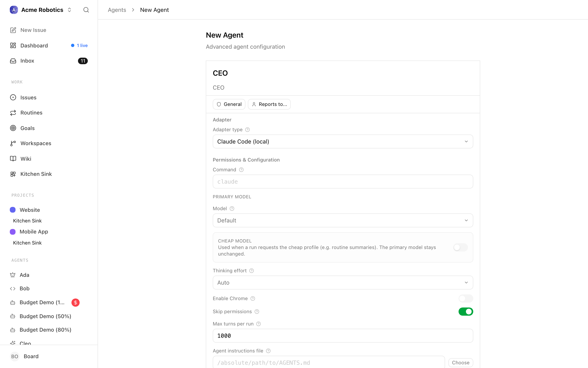588x368 pixels.
Task: Click the Website project color dot
Action: (x=13, y=210)
